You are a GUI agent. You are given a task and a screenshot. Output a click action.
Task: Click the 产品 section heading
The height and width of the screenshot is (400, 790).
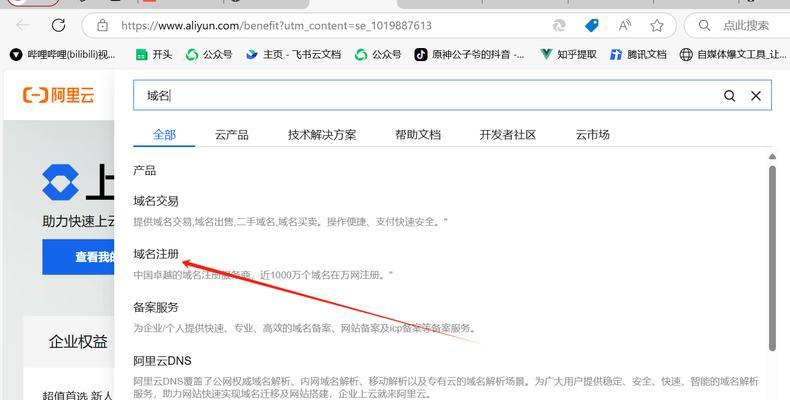(x=145, y=171)
